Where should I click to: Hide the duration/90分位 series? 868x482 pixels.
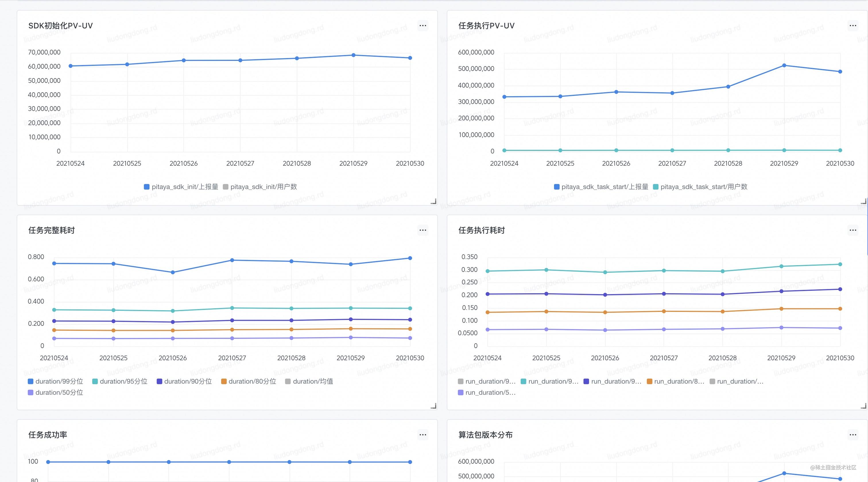pos(184,381)
